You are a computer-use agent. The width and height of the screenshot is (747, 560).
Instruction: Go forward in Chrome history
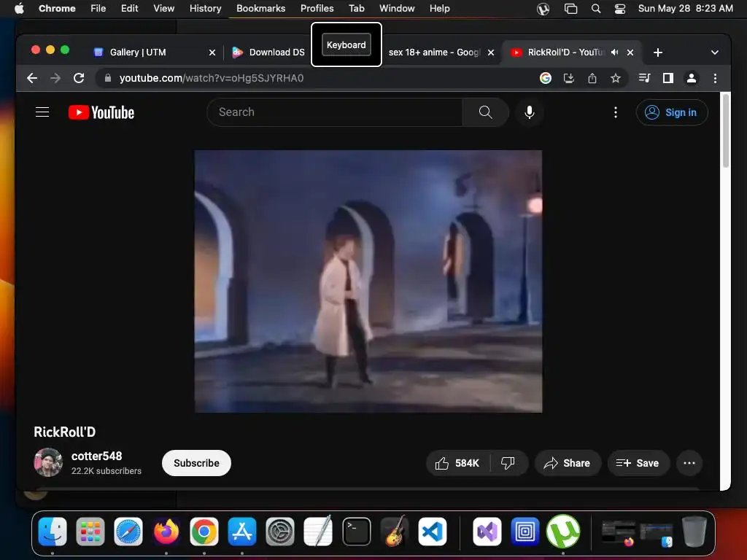(x=55, y=78)
